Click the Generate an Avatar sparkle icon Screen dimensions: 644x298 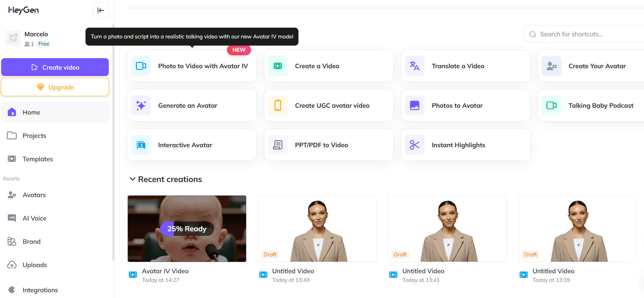[x=141, y=106]
